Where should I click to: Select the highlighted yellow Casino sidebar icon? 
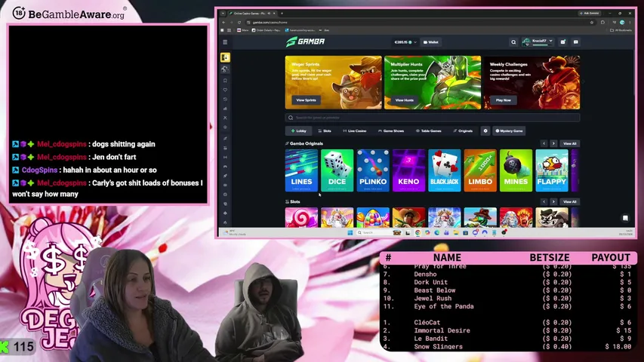click(225, 57)
